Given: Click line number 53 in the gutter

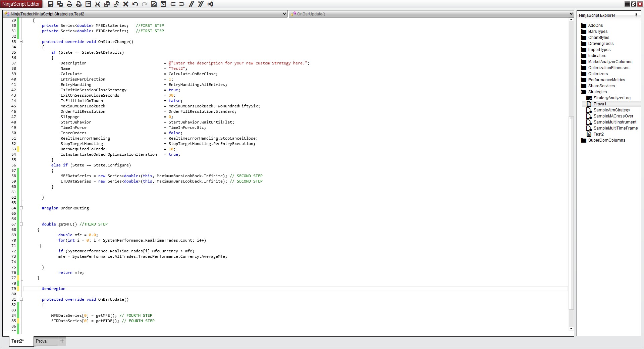Looking at the screenshot, I should click(x=14, y=149).
